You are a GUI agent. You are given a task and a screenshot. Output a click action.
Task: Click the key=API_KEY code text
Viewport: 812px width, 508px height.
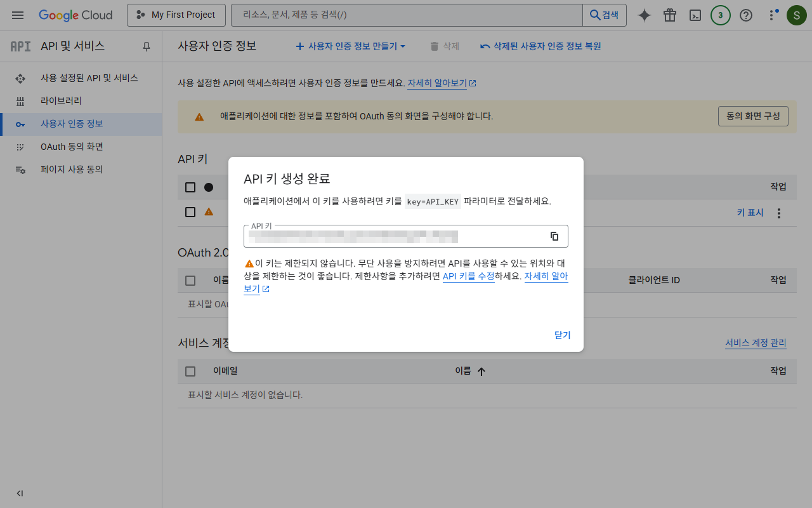(x=433, y=201)
